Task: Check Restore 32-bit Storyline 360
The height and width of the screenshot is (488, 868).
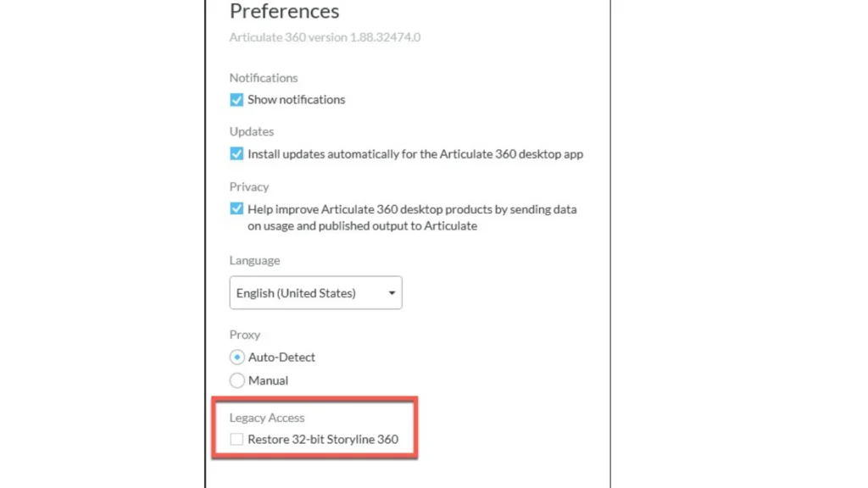Action: 236,439
